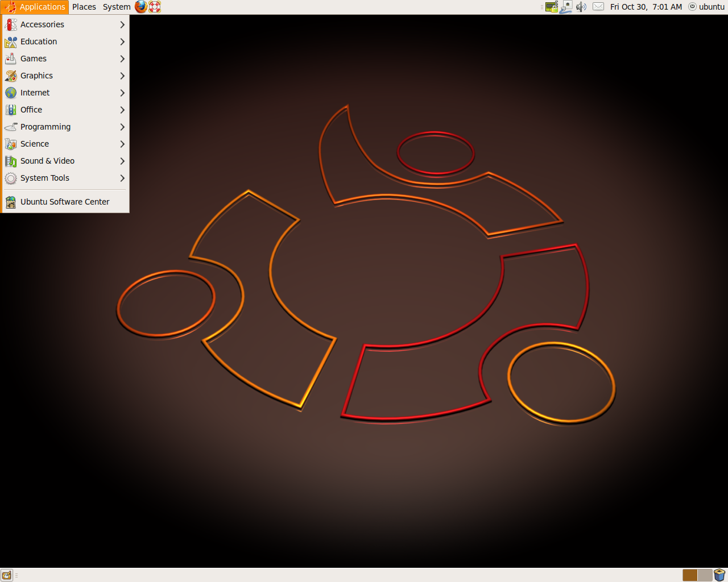Image resolution: width=728 pixels, height=582 pixels.
Task: Open the clock showing Fri Oct 30, 7:01 AM
Action: (x=646, y=7)
